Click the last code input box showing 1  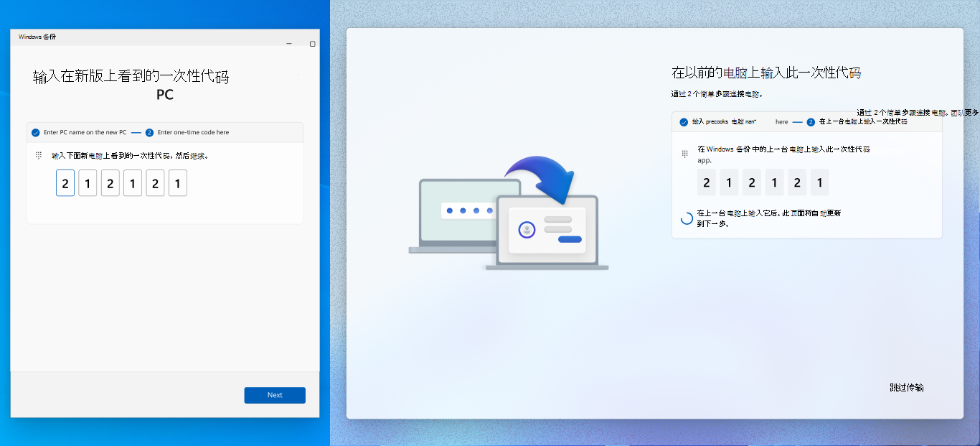[177, 183]
